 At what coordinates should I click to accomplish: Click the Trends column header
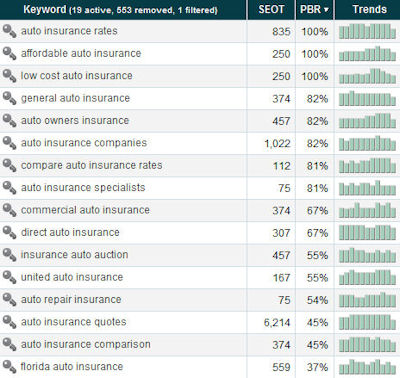(368, 9)
